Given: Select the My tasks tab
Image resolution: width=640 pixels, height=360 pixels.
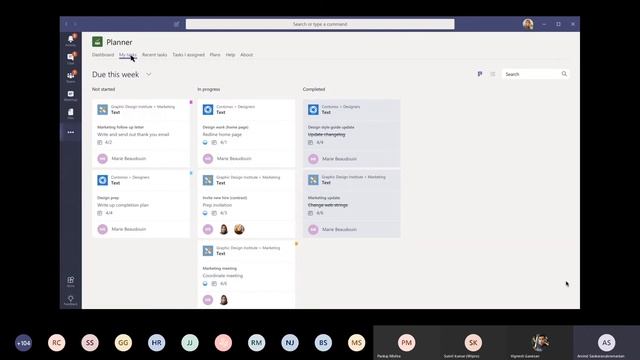Looking at the screenshot, I should pos(128,55).
